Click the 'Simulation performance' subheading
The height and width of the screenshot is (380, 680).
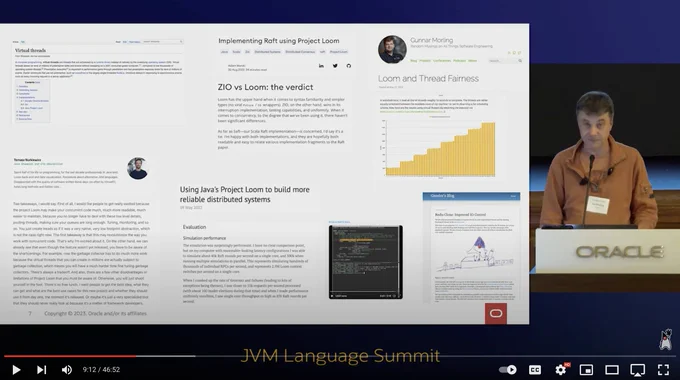click(204, 238)
